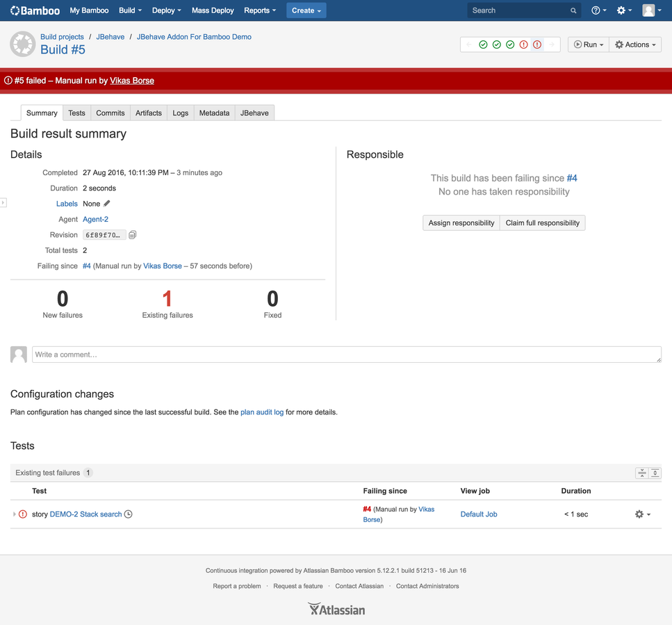672x625 pixels.
Task: Open Vikas Borse link in red banner
Action: click(x=132, y=81)
